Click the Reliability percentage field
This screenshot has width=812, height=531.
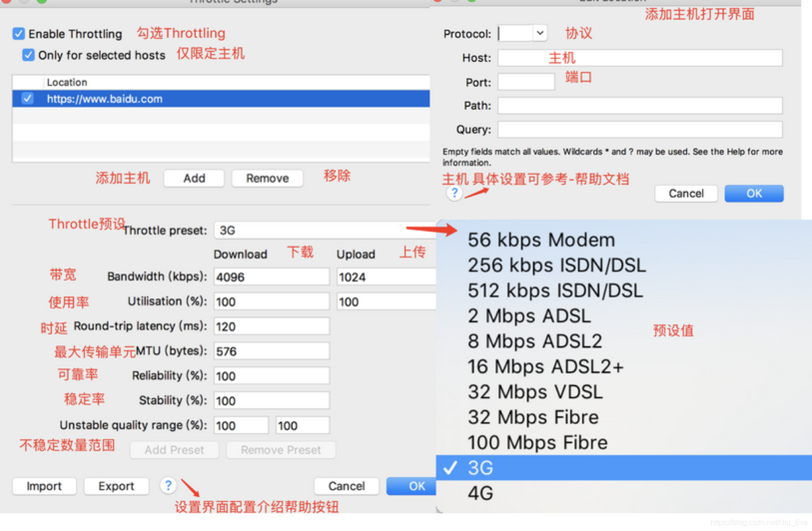point(272,376)
